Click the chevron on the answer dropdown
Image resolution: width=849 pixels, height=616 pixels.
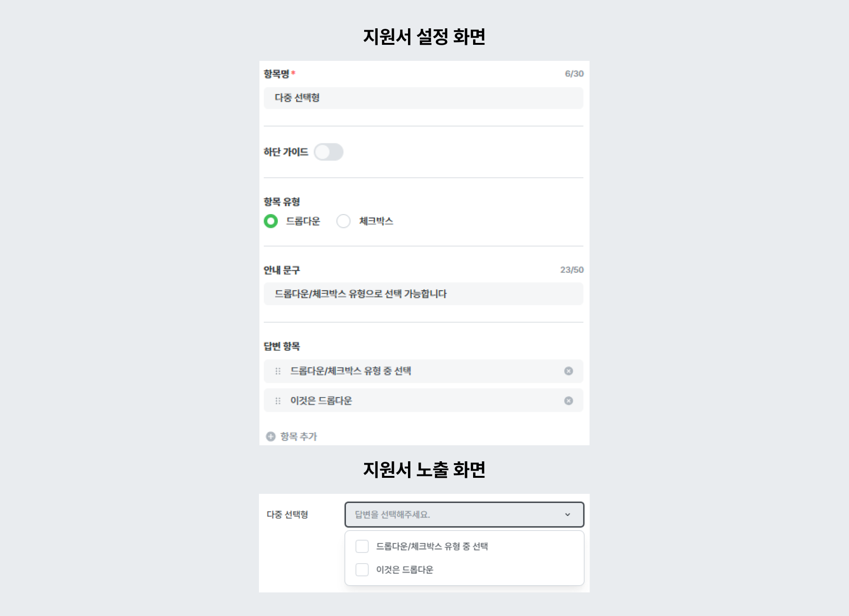[x=567, y=515]
